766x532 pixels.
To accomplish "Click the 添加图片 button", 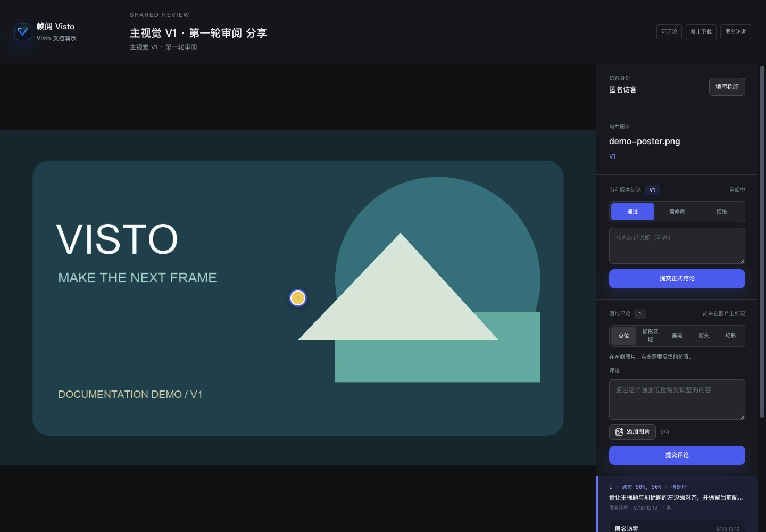I will pyautogui.click(x=632, y=432).
